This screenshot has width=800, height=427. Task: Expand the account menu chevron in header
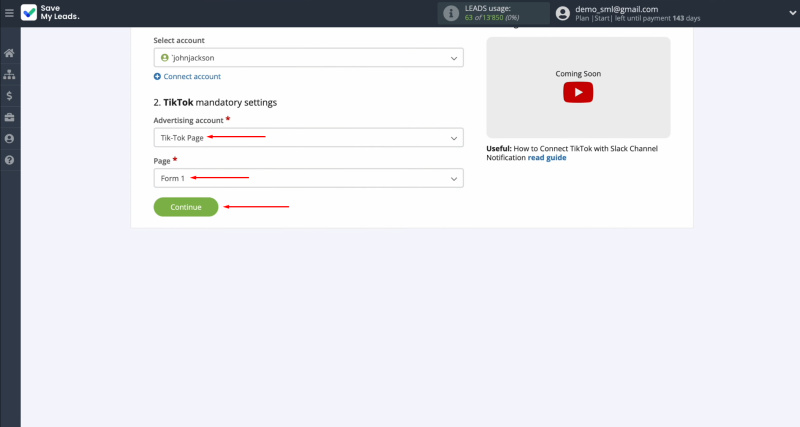tap(792, 13)
